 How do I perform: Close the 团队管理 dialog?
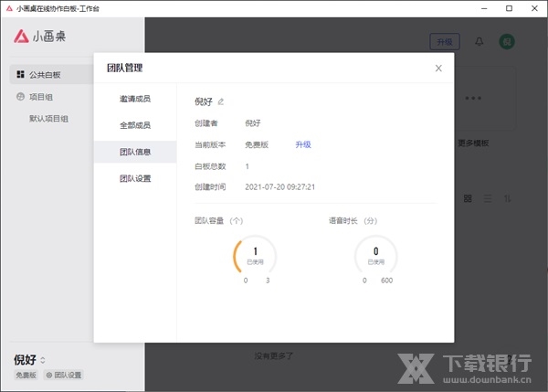tap(438, 69)
